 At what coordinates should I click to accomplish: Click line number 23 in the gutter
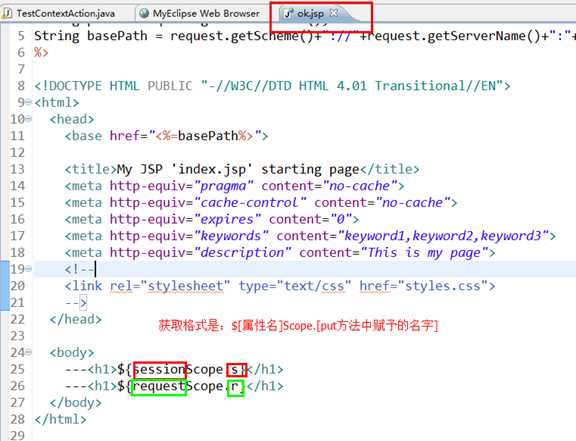point(17,336)
